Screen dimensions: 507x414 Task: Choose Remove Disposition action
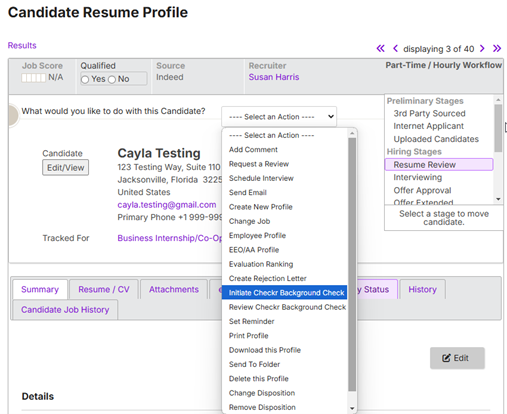pyautogui.click(x=262, y=408)
